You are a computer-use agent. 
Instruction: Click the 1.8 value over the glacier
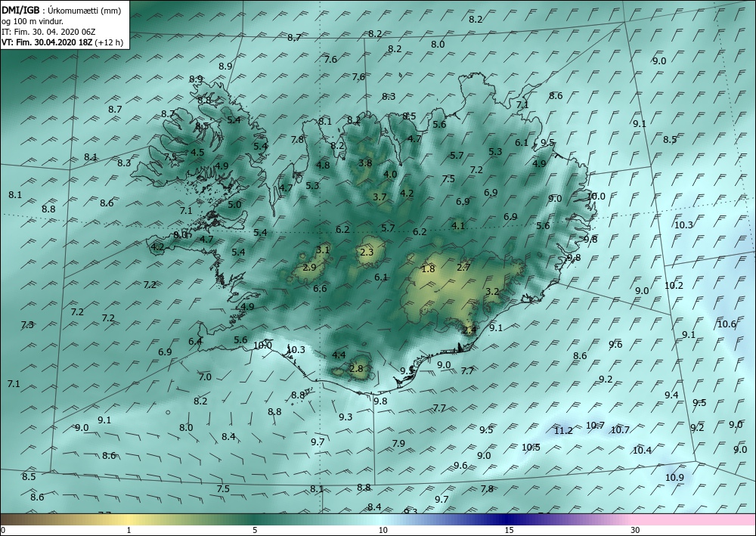(x=428, y=269)
